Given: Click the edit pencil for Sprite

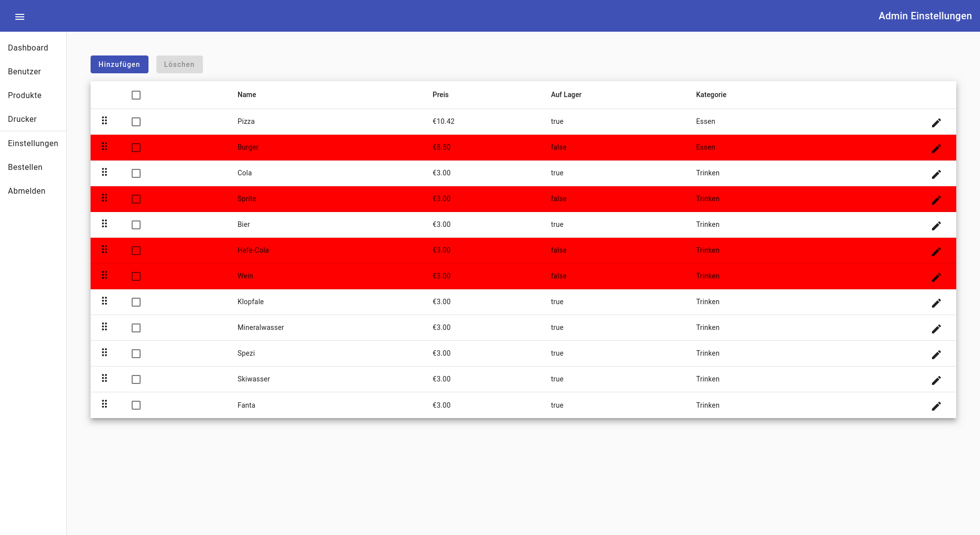Looking at the screenshot, I should [x=936, y=200].
